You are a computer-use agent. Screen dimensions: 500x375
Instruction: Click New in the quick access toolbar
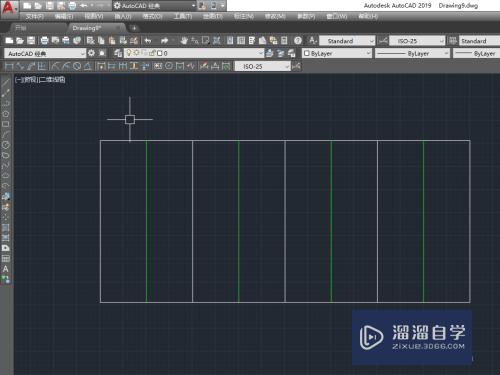pyautogui.click(x=27, y=6)
